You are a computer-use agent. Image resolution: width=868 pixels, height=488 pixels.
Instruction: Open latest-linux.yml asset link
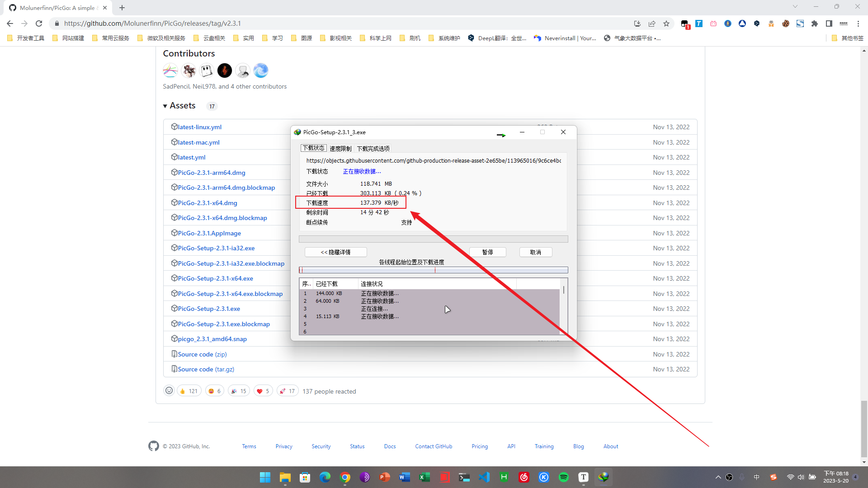pyautogui.click(x=199, y=127)
